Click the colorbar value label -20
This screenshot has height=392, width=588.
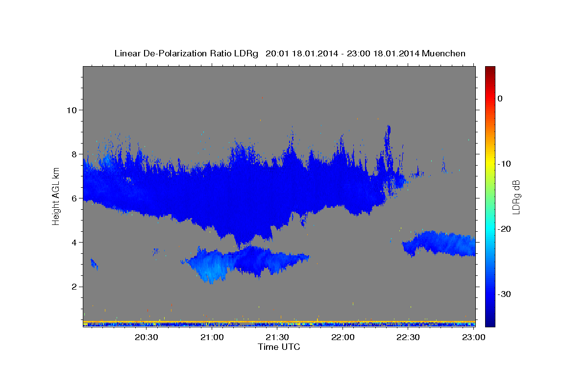[x=505, y=229]
